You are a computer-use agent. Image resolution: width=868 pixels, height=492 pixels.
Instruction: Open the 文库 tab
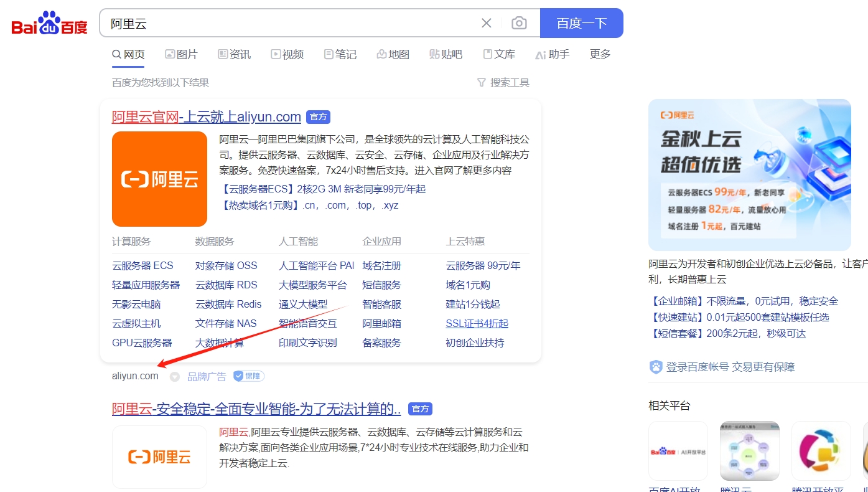coord(499,54)
